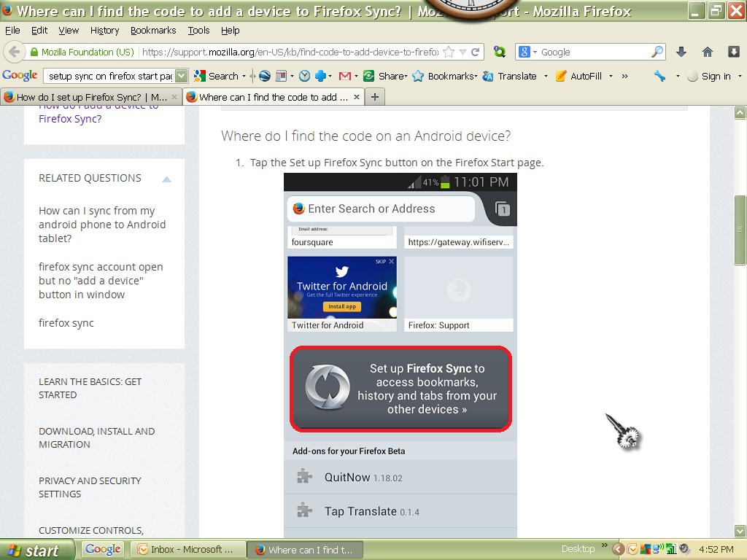Image resolution: width=747 pixels, height=560 pixels.
Task: Show more Google Toolbar buttons chevron
Action: pos(624,76)
